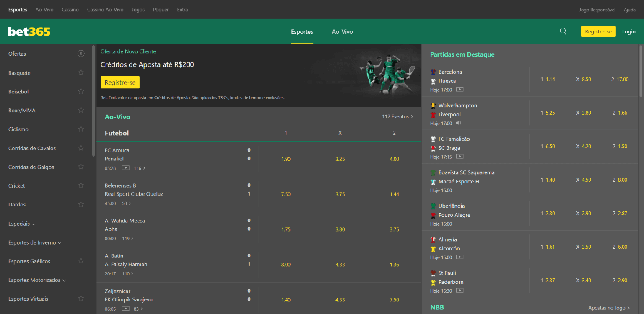Click the Wolverhampton vs Liverpool audio icon

[x=459, y=123]
